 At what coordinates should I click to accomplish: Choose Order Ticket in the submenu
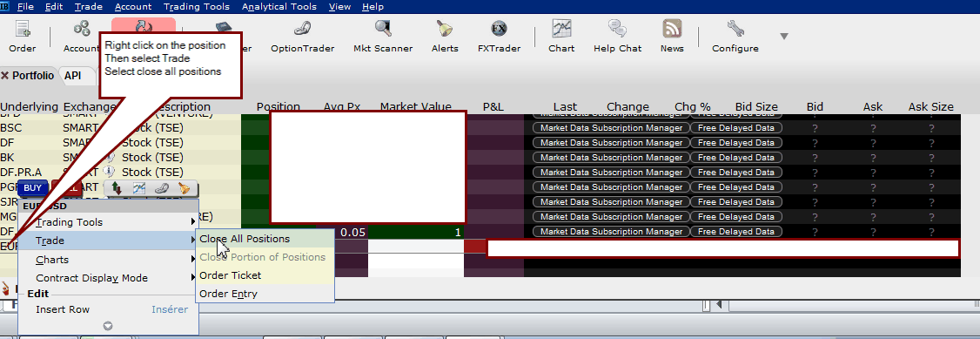click(x=265, y=275)
